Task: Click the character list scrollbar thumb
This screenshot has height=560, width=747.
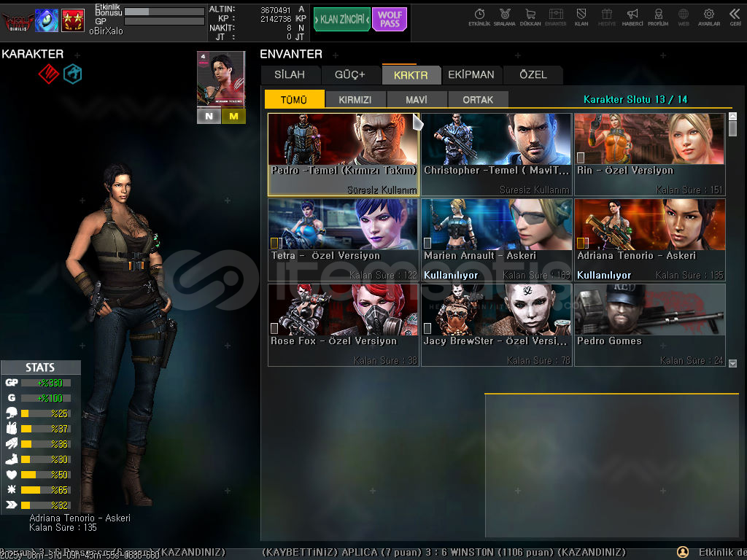Action: click(x=732, y=128)
